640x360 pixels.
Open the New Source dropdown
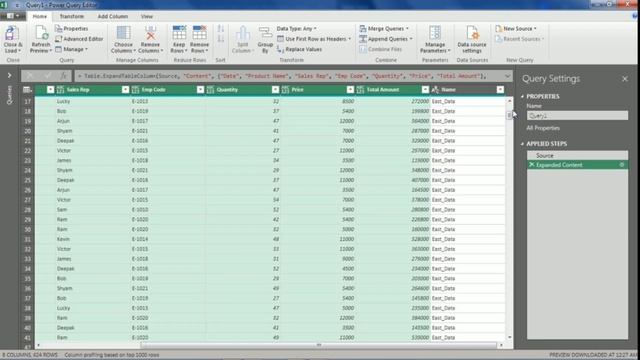[516, 29]
